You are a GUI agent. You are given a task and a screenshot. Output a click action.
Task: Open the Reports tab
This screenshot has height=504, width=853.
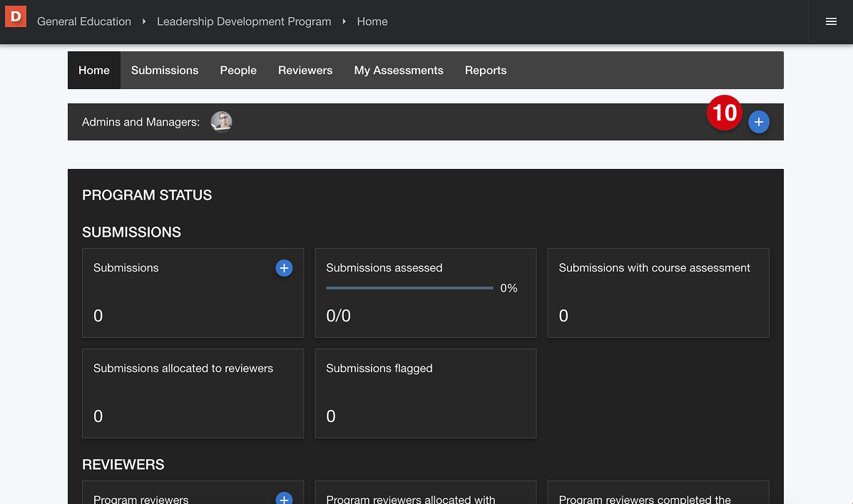click(x=486, y=70)
